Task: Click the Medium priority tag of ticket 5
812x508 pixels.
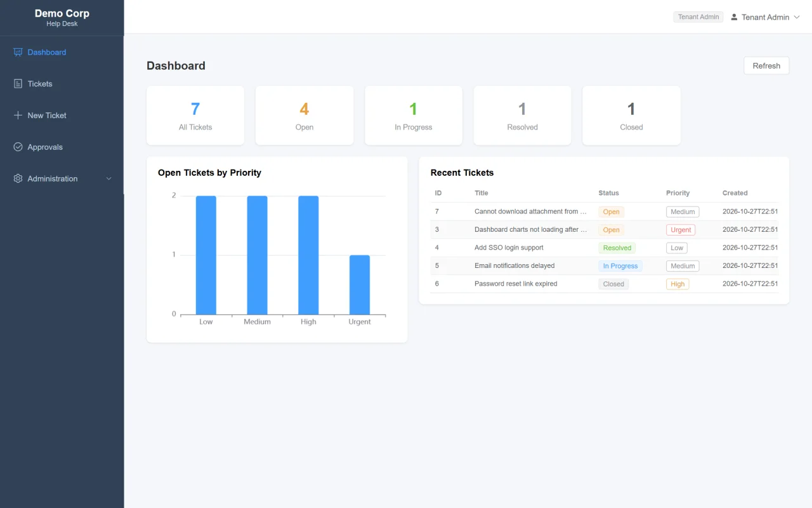Action: pos(683,266)
